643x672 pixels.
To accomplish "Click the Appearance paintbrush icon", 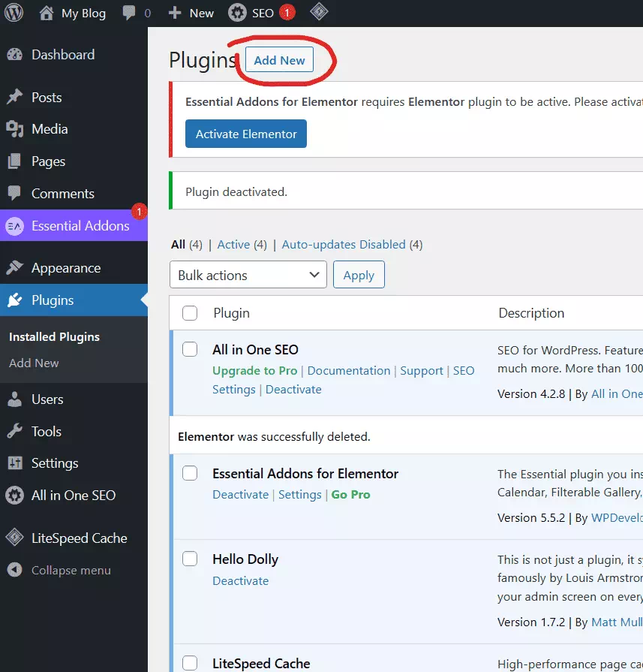I will tap(15, 268).
